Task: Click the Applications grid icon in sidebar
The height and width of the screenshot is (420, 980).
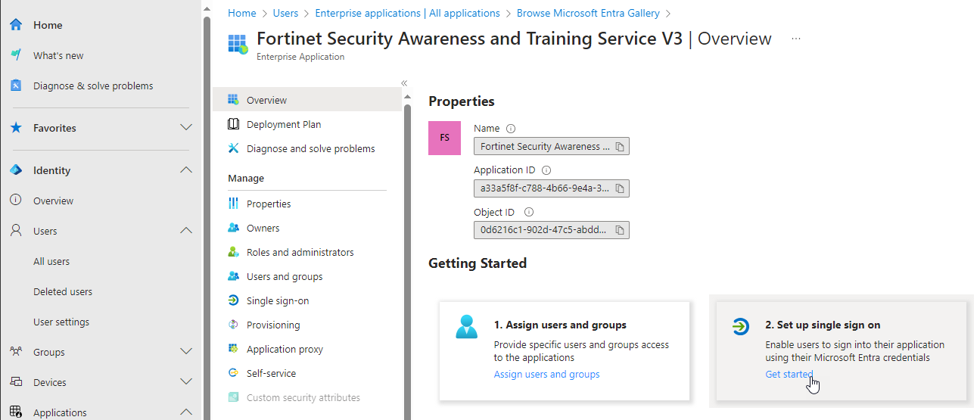Action: click(x=16, y=412)
